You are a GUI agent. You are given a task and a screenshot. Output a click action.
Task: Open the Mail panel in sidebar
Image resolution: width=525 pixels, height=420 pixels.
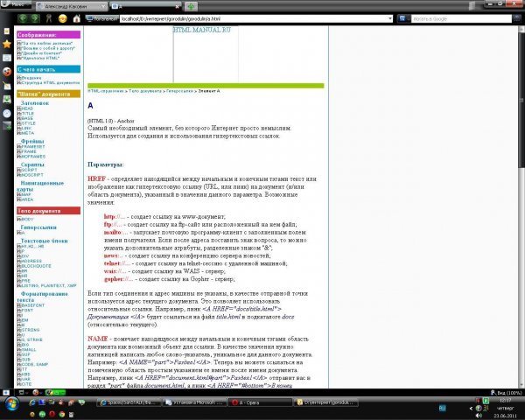coord(7,58)
